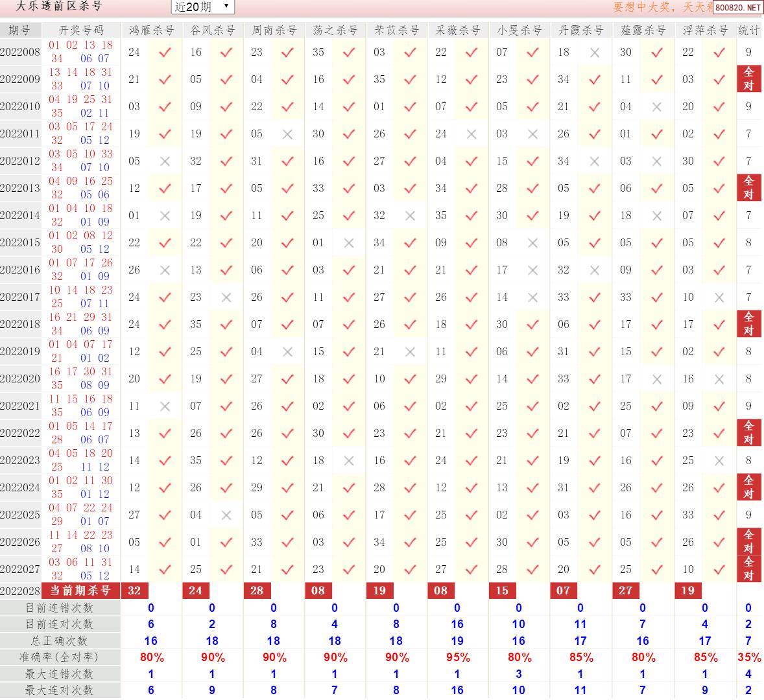Viewport: 764px width, 700px height.
Task: Click 谷风杀号 X mark in row 2022017
Action: point(226,297)
